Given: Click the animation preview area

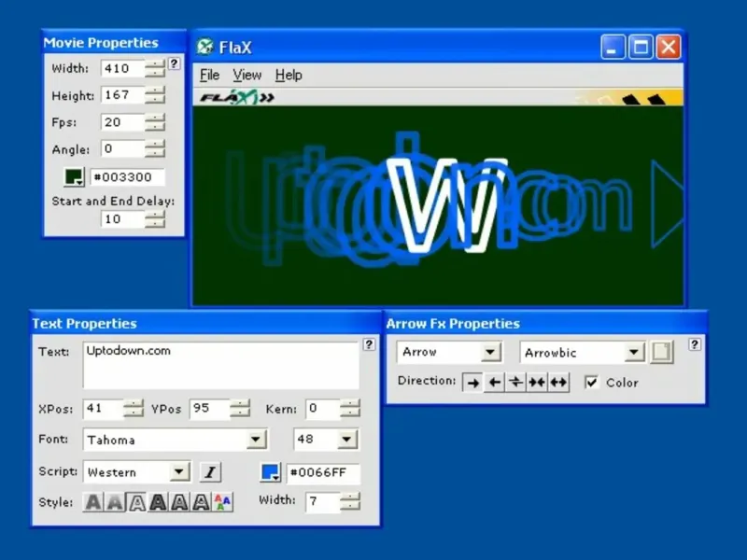Looking at the screenshot, I should click(x=438, y=205).
